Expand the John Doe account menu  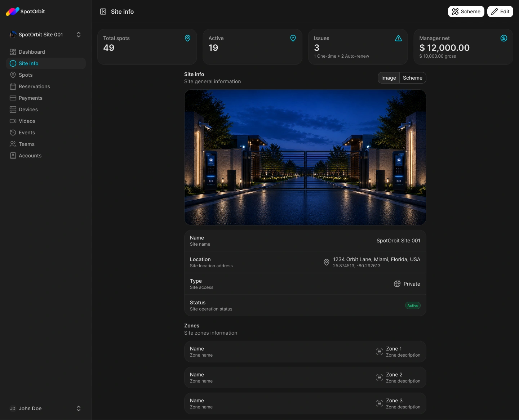79,408
